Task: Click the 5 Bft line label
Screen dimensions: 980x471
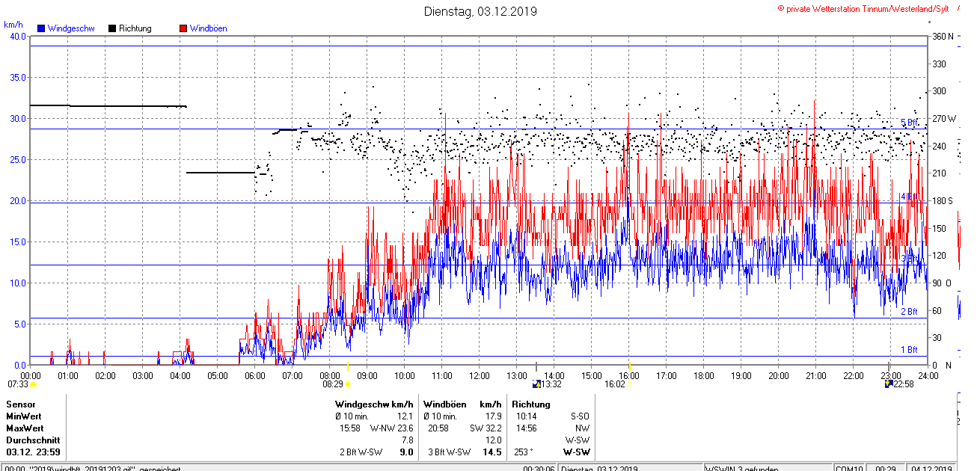Action: point(909,123)
